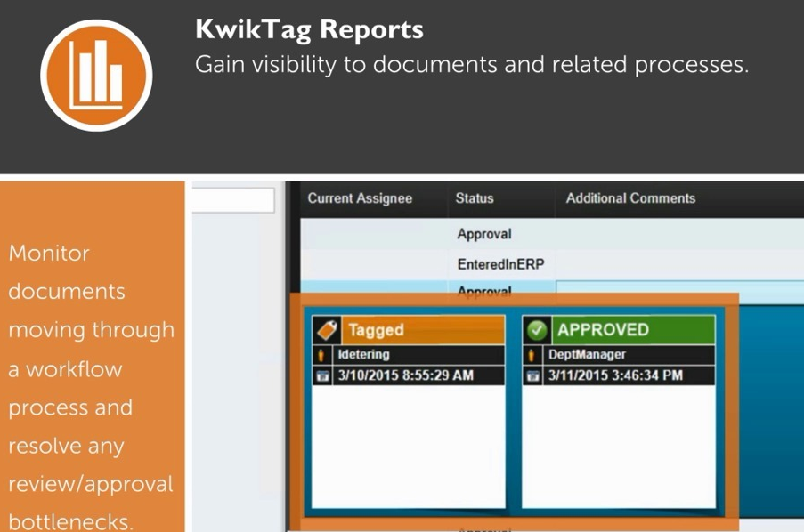Image resolution: width=804 pixels, height=532 pixels.
Task: Click the KwikTag Reports title
Action: click(x=309, y=29)
